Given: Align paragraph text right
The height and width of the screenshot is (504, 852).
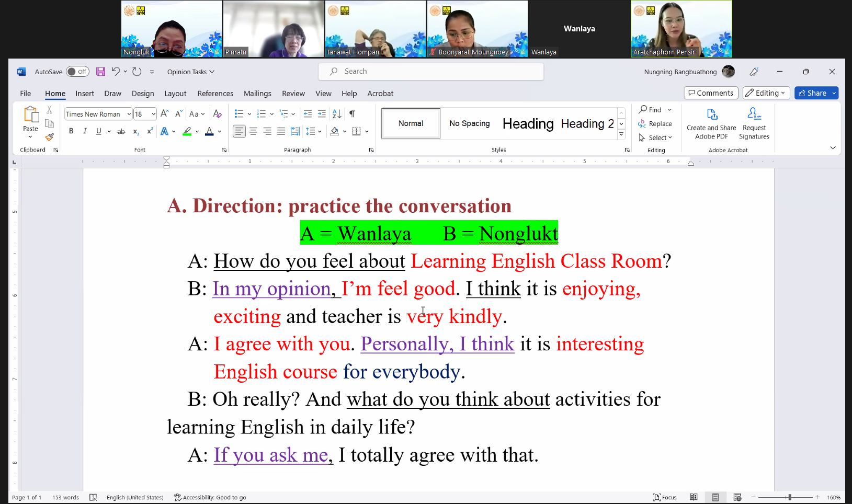Looking at the screenshot, I should (x=267, y=131).
